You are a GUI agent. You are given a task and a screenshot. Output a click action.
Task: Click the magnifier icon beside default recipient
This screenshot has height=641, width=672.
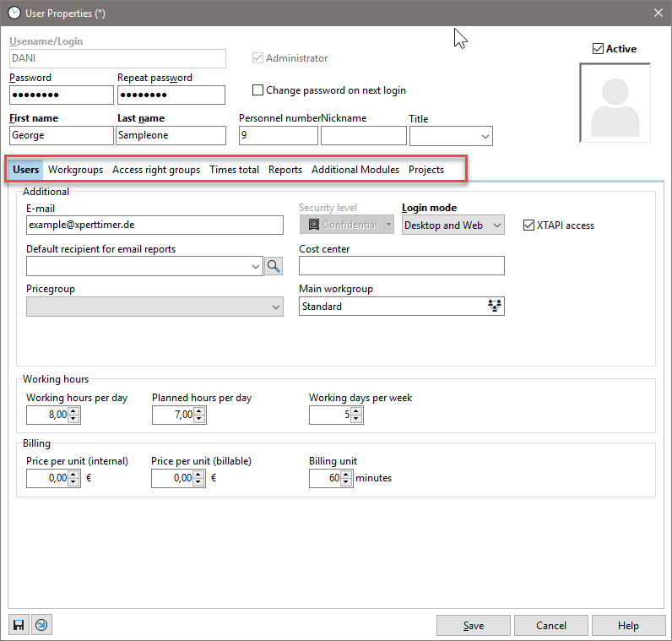[274, 266]
